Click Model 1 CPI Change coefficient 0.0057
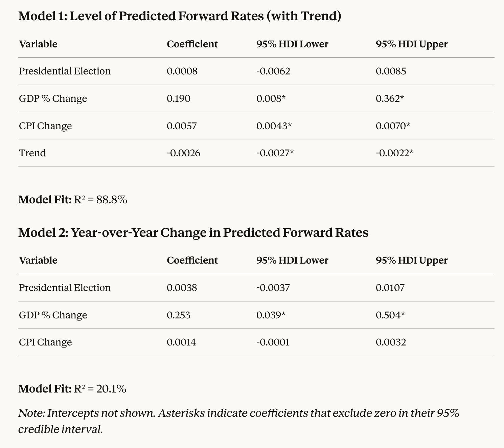The height and width of the screenshot is (448, 504). tap(182, 126)
